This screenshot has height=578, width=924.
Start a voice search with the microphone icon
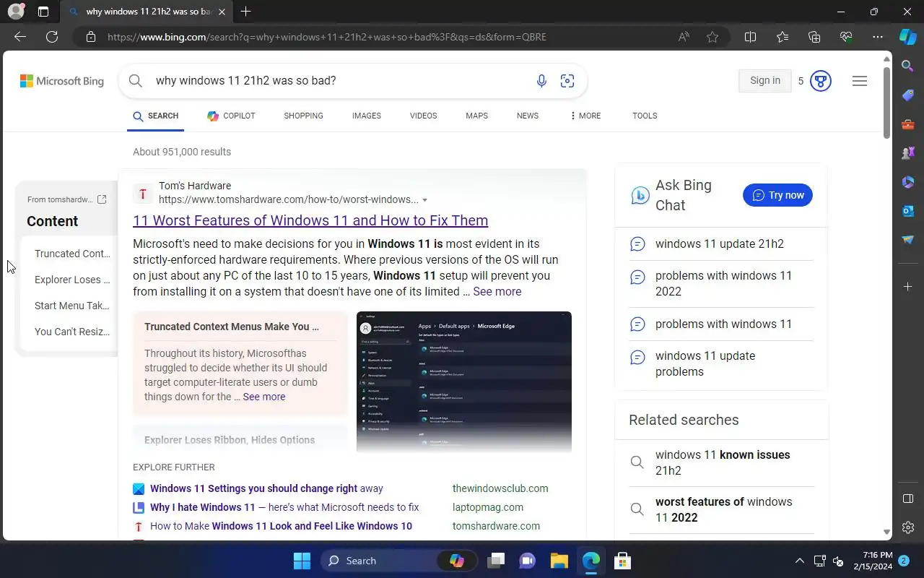pos(541,81)
